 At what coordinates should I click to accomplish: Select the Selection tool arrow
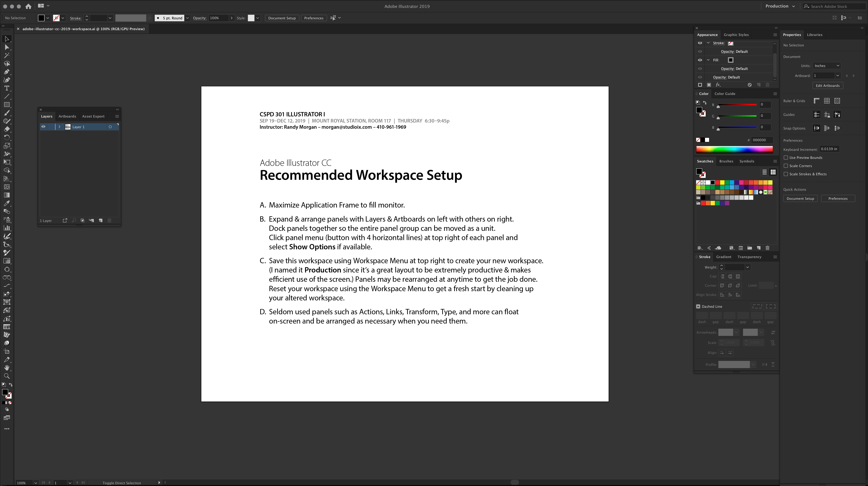tap(7, 39)
